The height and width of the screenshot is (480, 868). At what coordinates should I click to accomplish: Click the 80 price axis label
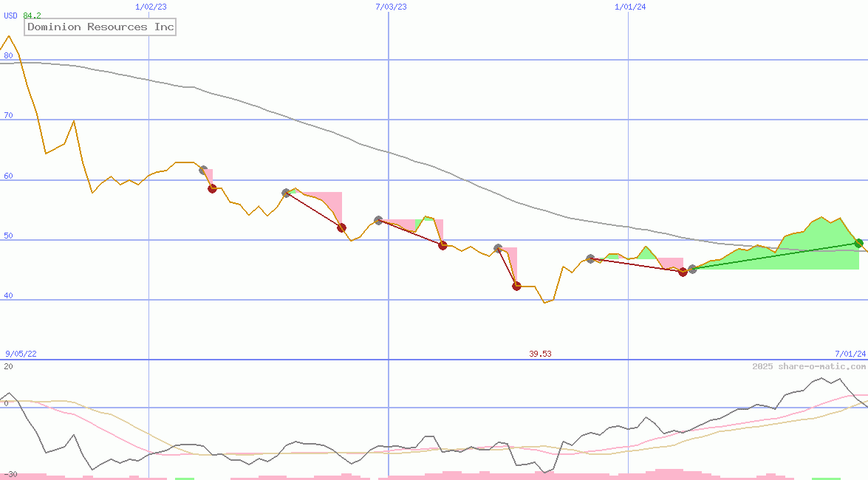pyautogui.click(x=8, y=55)
